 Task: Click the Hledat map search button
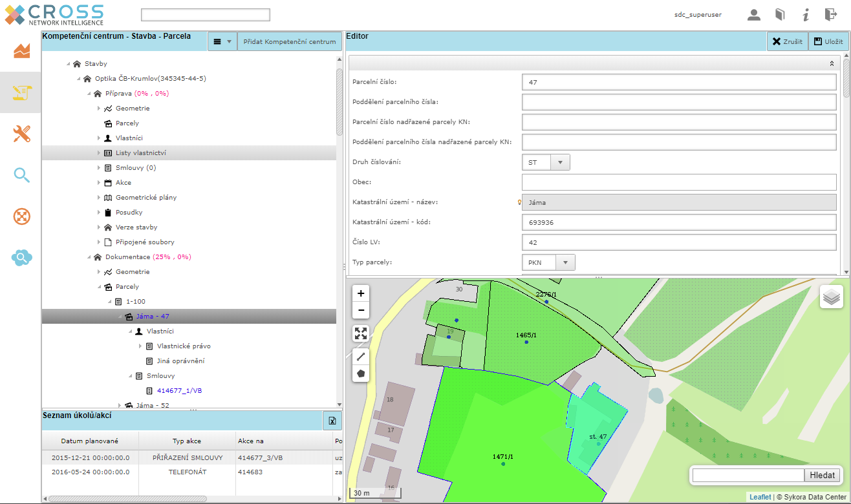(x=823, y=475)
